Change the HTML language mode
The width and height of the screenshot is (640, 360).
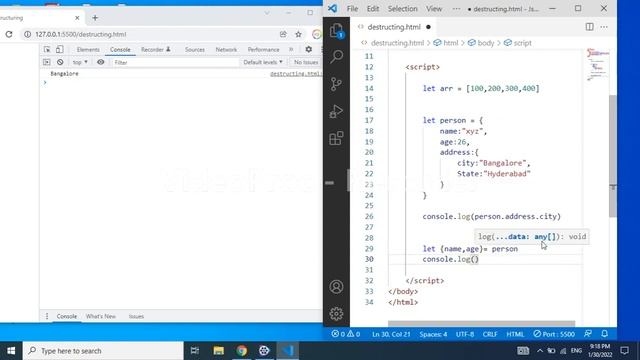515,334
